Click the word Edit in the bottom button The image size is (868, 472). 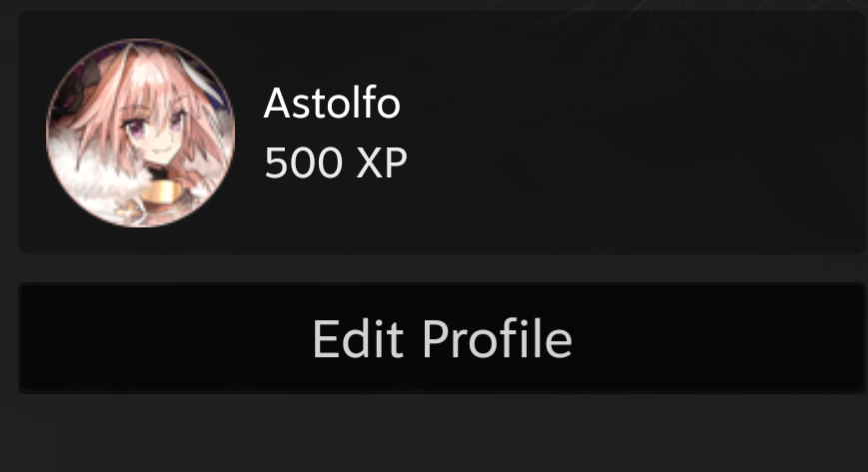(x=358, y=338)
